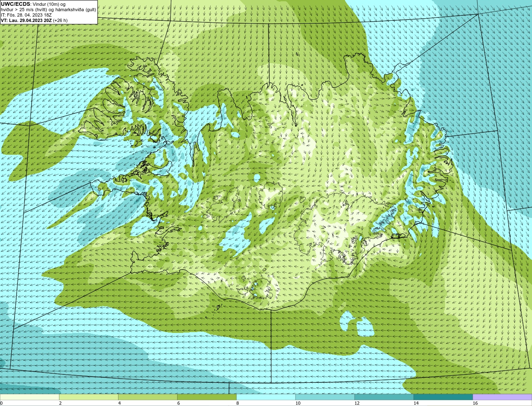Click the 'IT: Fös. 28. 04. 2023 18Z' line
The height and width of the screenshot is (406, 532).
pos(26,15)
